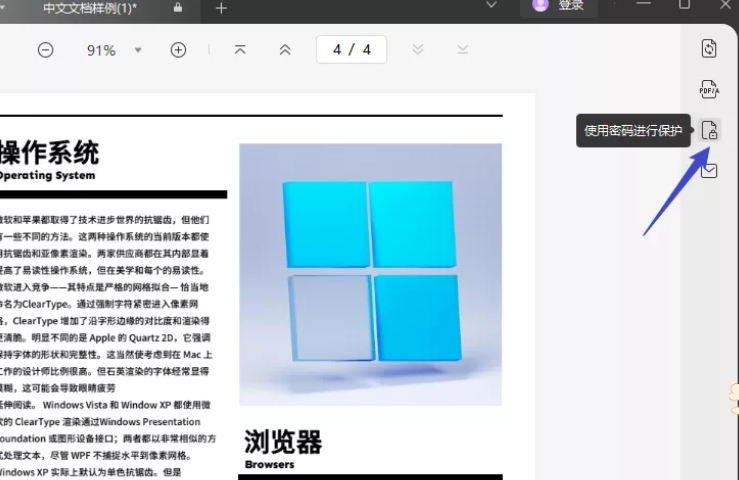Click the 浏览器 heading
The image size is (739, 480).
pyautogui.click(x=283, y=442)
